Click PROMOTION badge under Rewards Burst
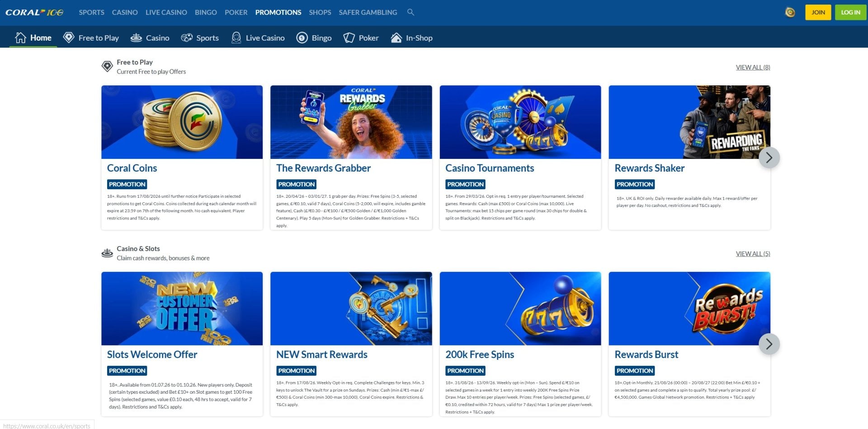Image resolution: width=868 pixels, height=429 pixels. (x=635, y=371)
